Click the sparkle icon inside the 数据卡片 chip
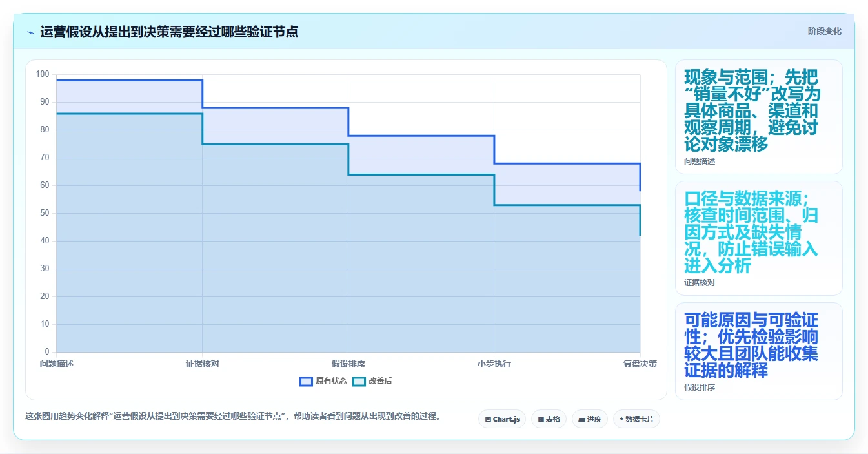Screen dimensions: 868x454 click(x=621, y=419)
